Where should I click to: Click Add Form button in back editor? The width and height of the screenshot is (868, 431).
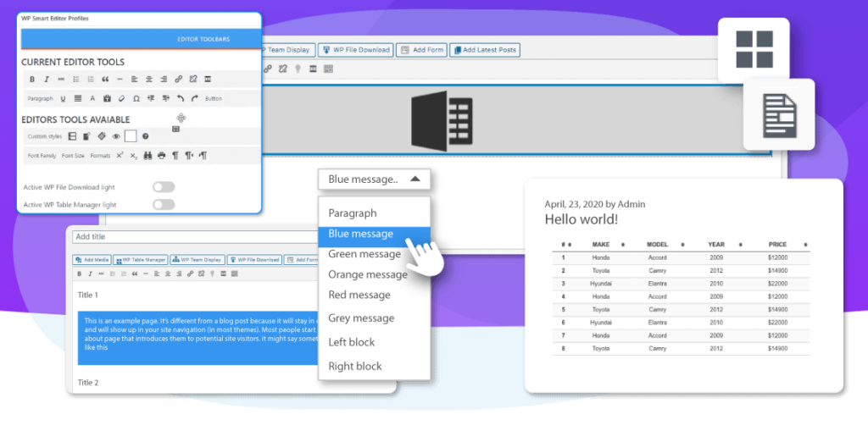[x=422, y=50]
